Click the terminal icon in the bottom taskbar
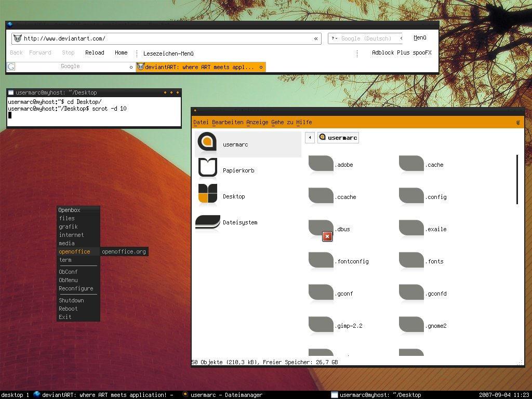 point(334,395)
